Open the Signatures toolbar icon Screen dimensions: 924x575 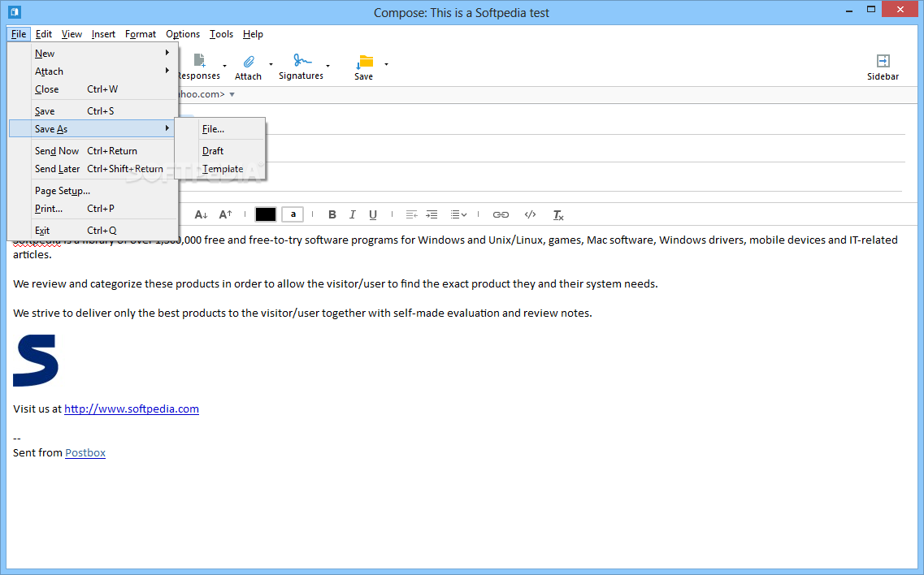pyautogui.click(x=302, y=61)
